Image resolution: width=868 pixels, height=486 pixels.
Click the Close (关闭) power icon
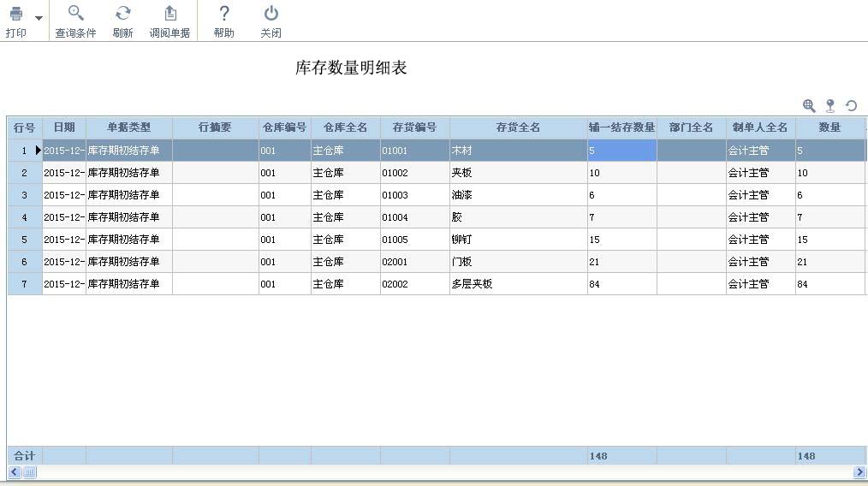pos(271,15)
